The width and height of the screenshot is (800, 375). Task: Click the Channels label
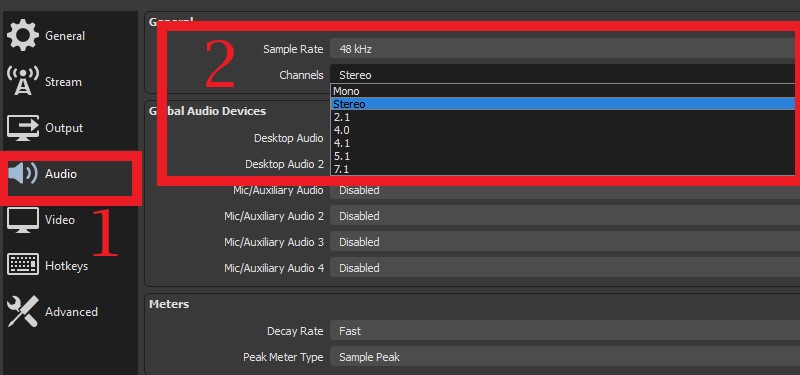click(x=301, y=75)
